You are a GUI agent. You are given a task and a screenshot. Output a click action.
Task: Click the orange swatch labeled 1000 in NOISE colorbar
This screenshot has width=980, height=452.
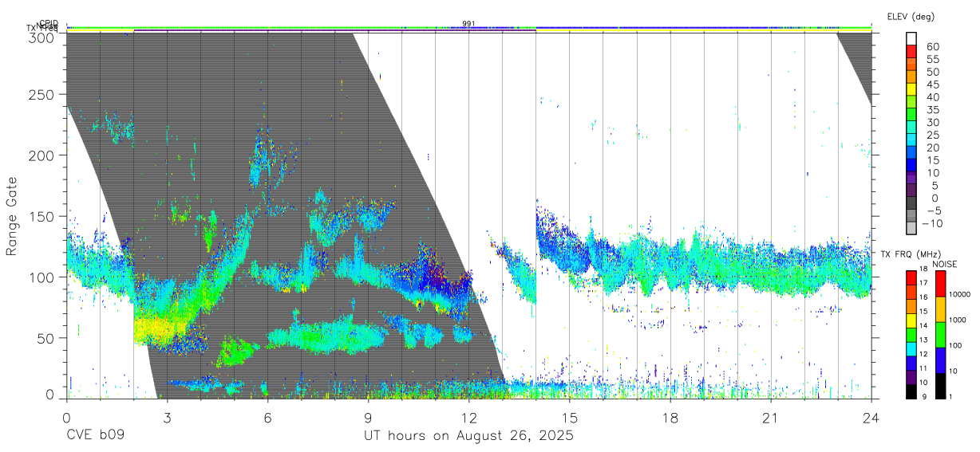[939, 309]
